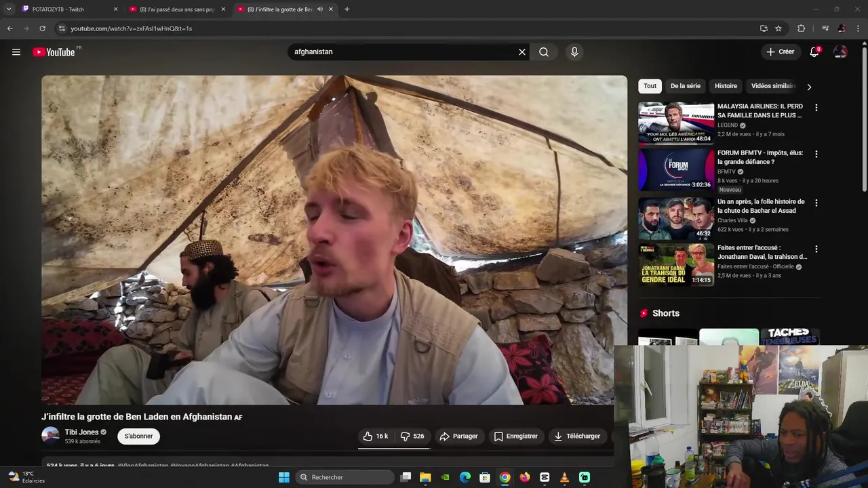Screen dimensions: 868x488
Task: View site information in the address bar
Action: (62, 28)
